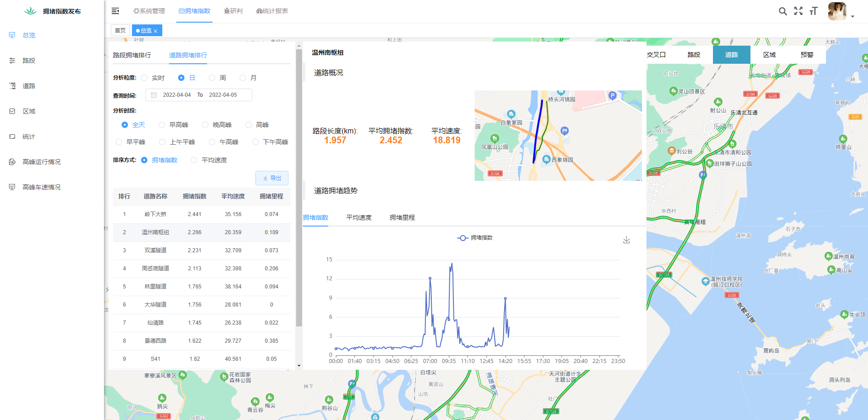
Task: Switch map layer to 预警
Action: tap(807, 55)
